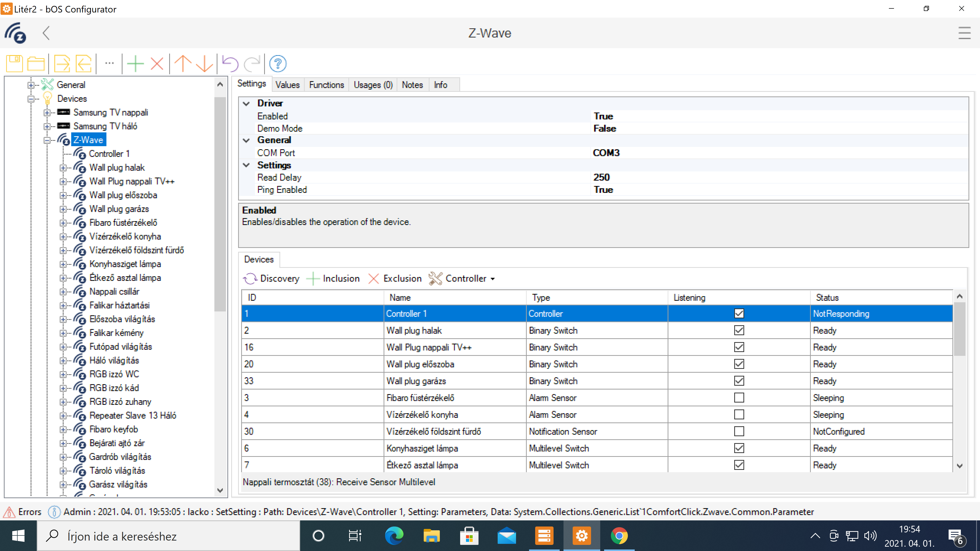The width and height of the screenshot is (980, 551).
Task: Click the green plus Add icon
Action: (x=135, y=64)
